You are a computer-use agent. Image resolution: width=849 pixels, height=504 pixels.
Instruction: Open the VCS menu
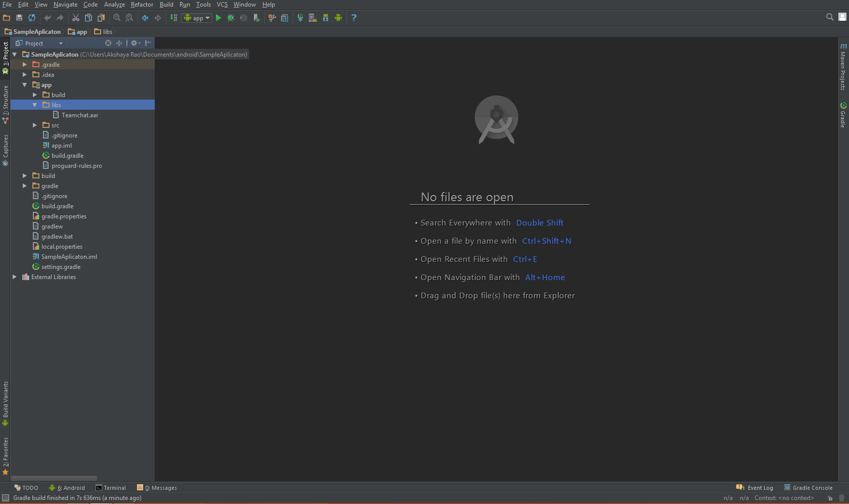click(x=222, y=5)
